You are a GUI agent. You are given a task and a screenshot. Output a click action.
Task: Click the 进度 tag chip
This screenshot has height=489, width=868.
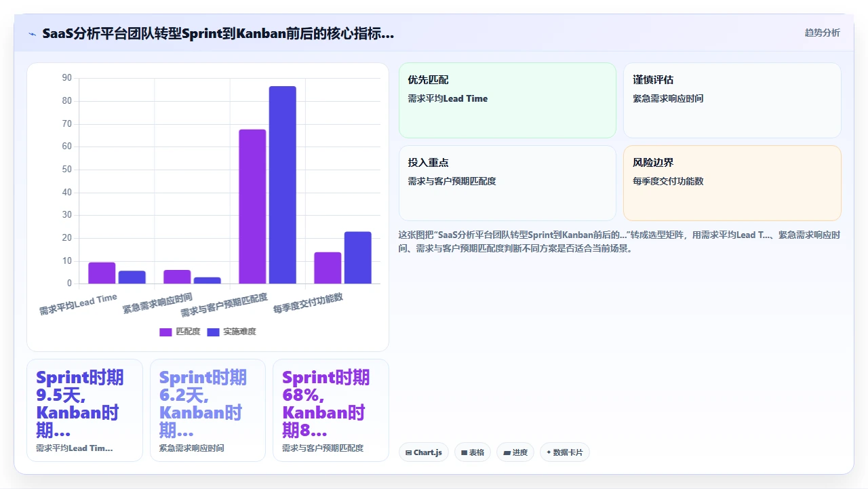tap(515, 452)
